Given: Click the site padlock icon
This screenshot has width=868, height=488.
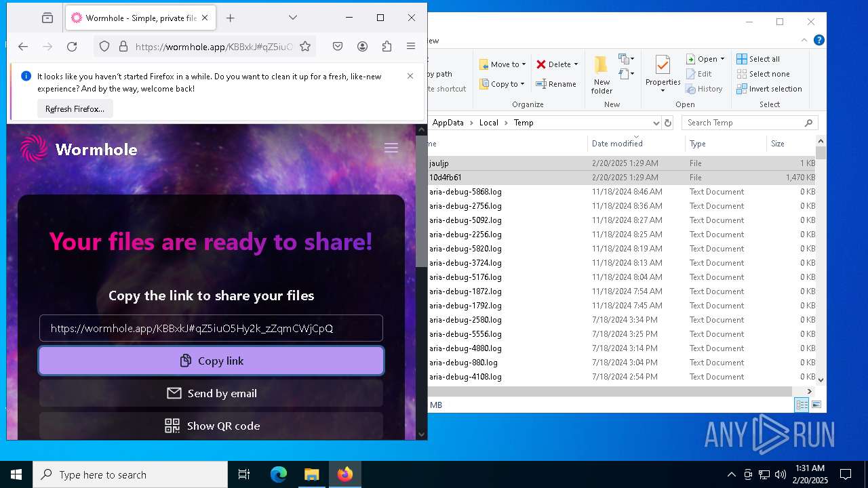Looking at the screenshot, I should click(x=123, y=46).
